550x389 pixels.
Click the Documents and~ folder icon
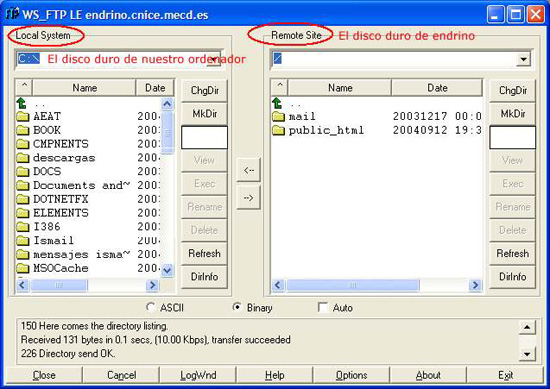click(22, 185)
